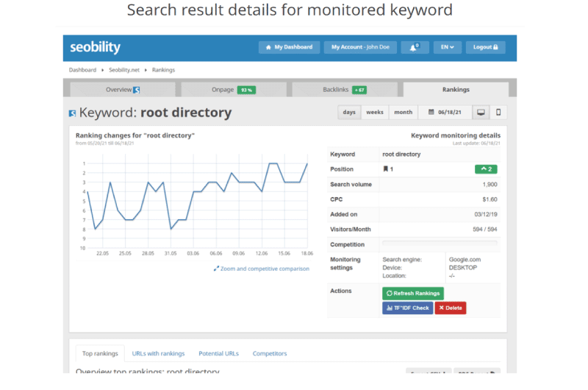Select the month view toggle

click(403, 113)
